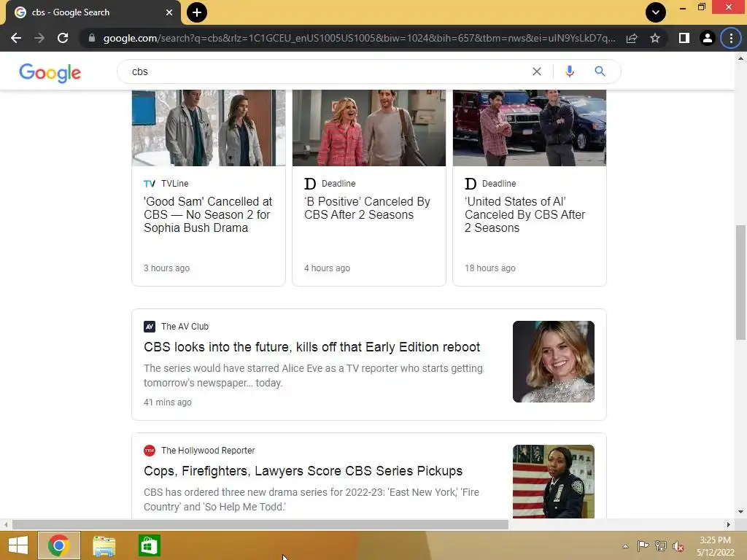Screen dimensions: 747x560
Task: Bookmark this tab with the star icon
Action: (x=655, y=38)
